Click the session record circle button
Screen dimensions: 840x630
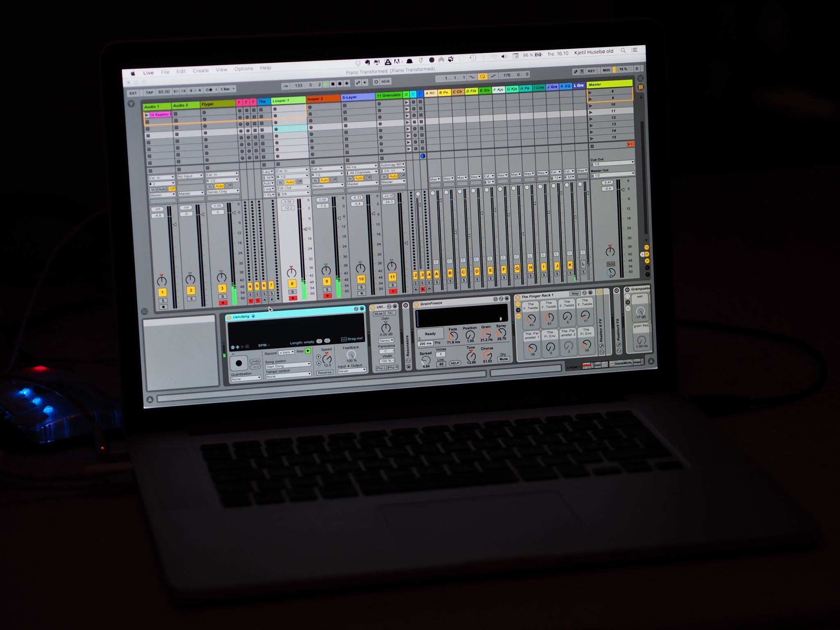[376, 82]
